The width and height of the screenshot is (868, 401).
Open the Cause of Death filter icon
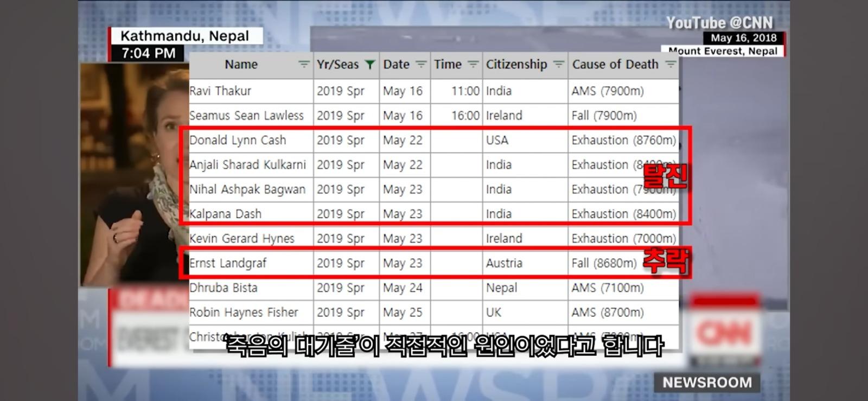(x=671, y=65)
